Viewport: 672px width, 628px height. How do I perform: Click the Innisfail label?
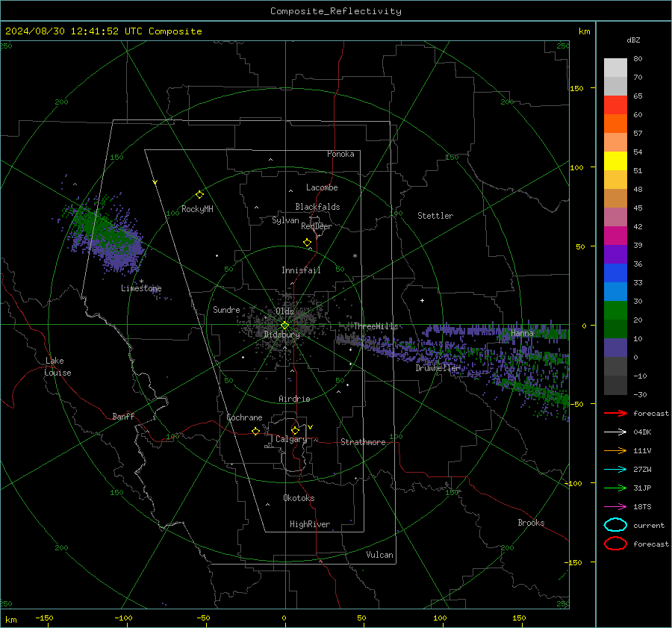click(301, 270)
